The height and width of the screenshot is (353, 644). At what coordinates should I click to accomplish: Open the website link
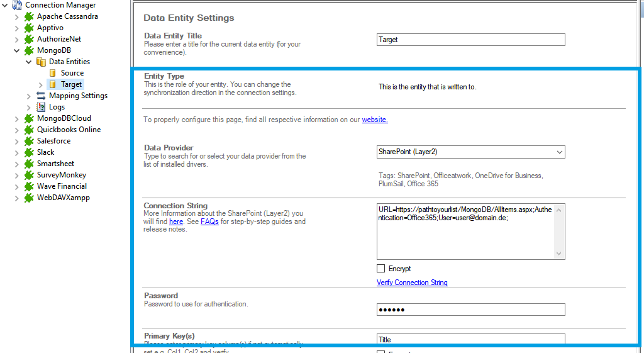point(375,120)
